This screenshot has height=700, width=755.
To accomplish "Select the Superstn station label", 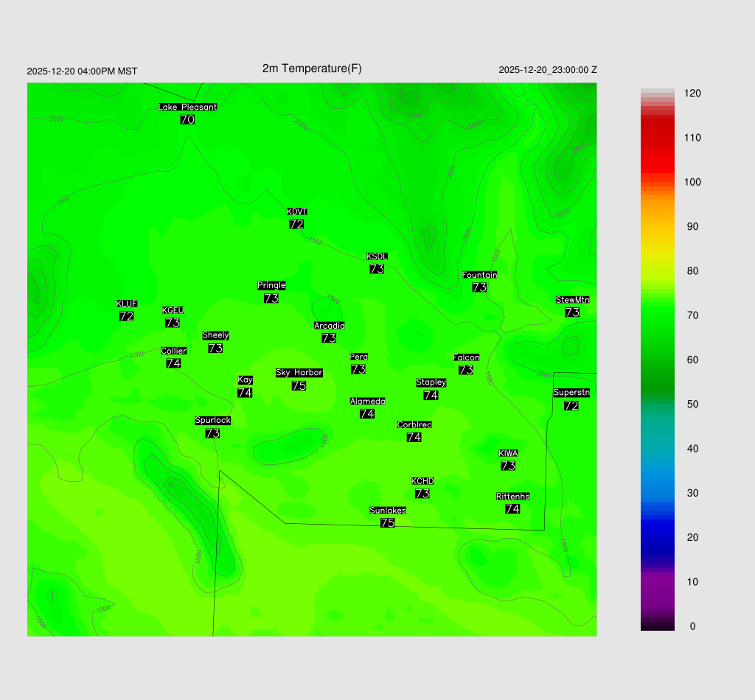I will (x=571, y=393).
